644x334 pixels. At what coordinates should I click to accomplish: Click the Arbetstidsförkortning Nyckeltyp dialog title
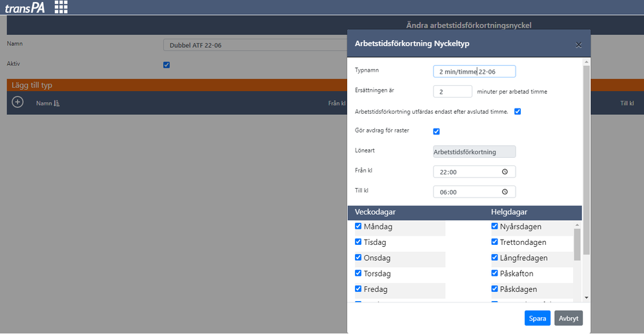412,45
